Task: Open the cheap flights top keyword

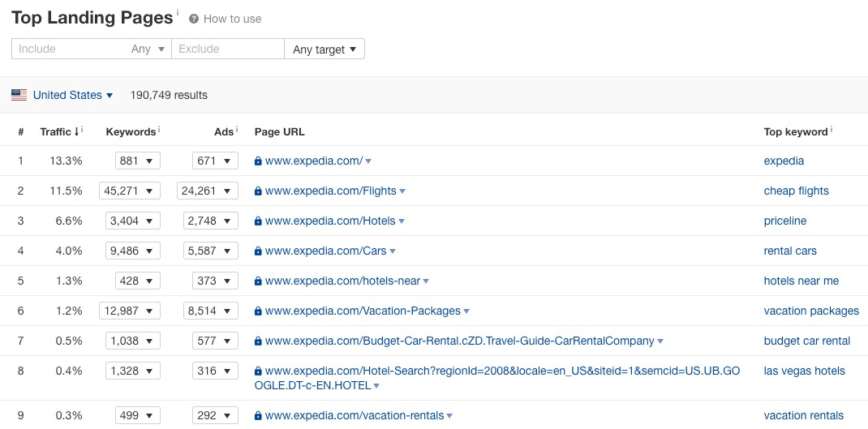Action: click(x=796, y=191)
